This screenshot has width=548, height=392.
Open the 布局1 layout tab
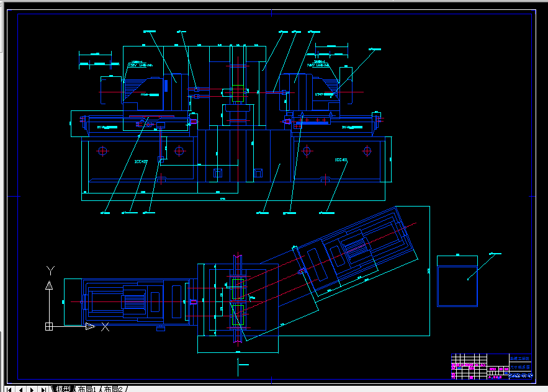coord(87,389)
